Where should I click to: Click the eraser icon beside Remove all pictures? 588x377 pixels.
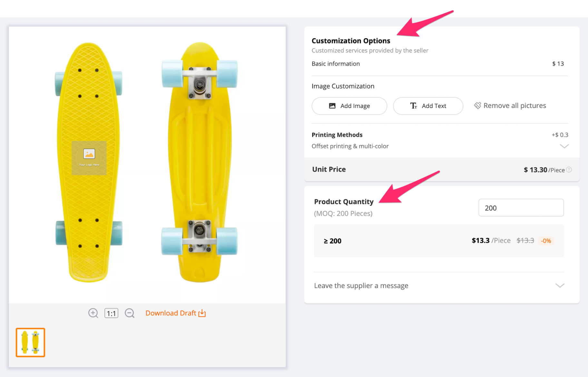coord(477,105)
